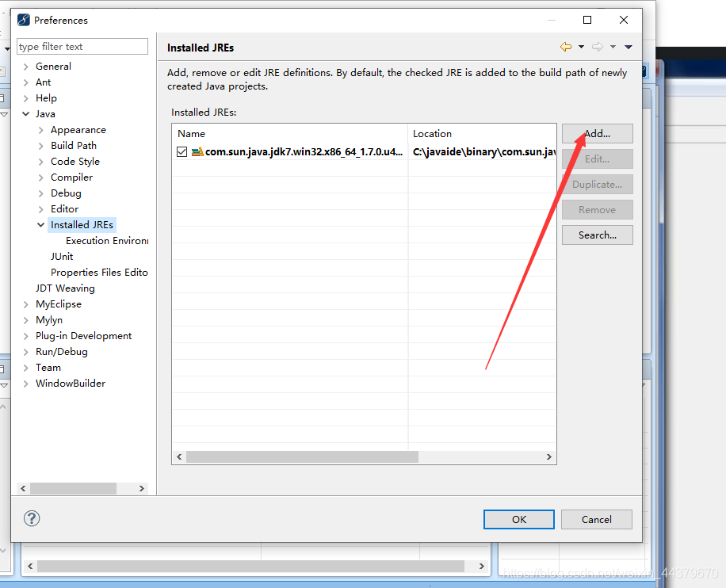Select the Build Path tree label
726x588 pixels.
74,145
